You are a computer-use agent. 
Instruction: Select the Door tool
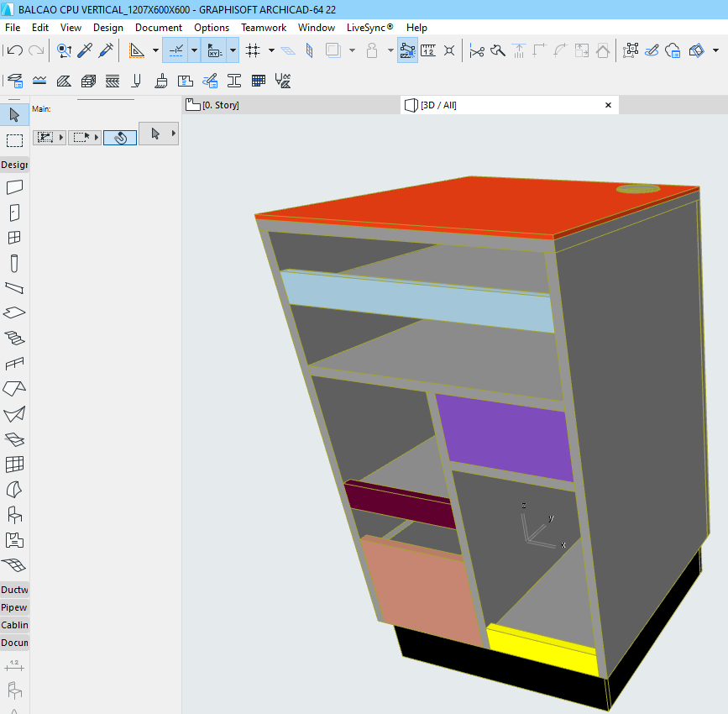[x=14, y=213]
